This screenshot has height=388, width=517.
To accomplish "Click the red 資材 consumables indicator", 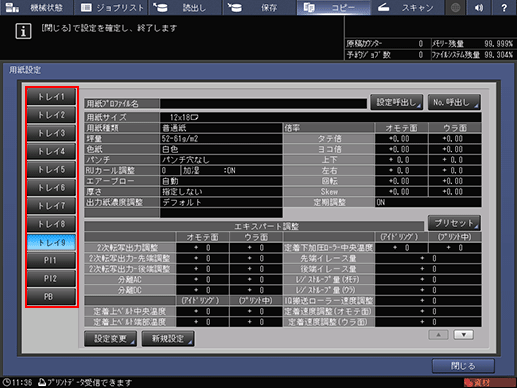I will pos(489,383).
